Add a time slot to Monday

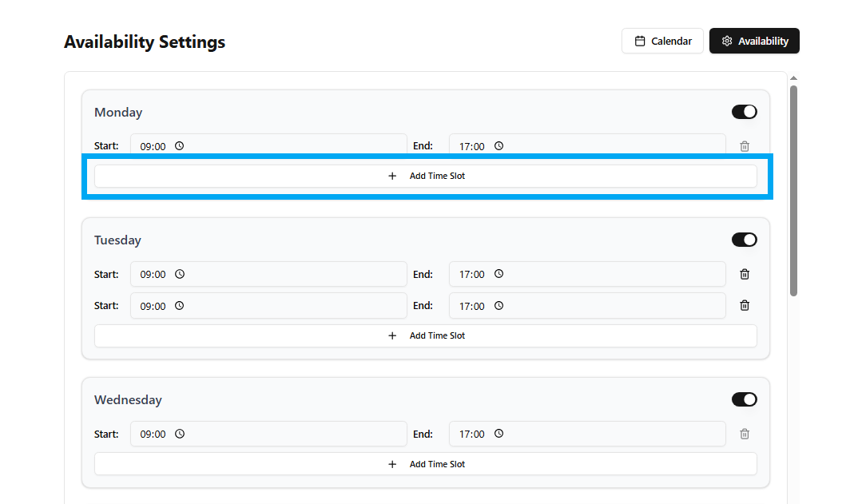[425, 176]
